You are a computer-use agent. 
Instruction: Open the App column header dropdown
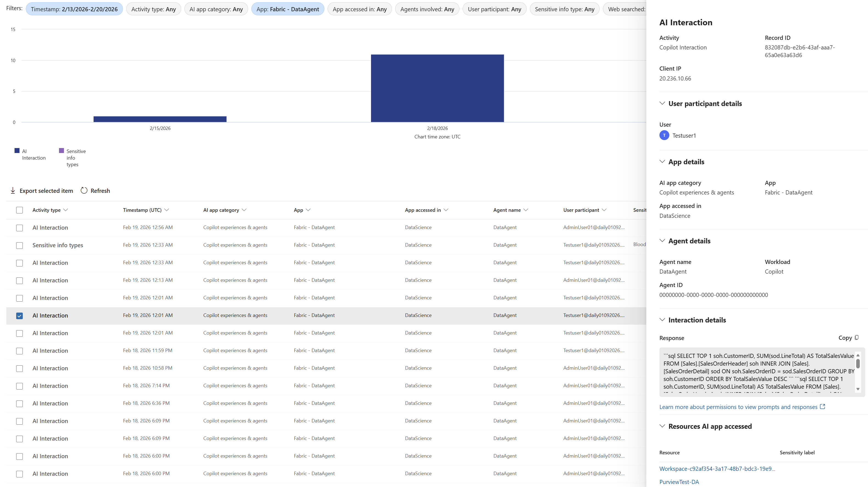coord(302,210)
